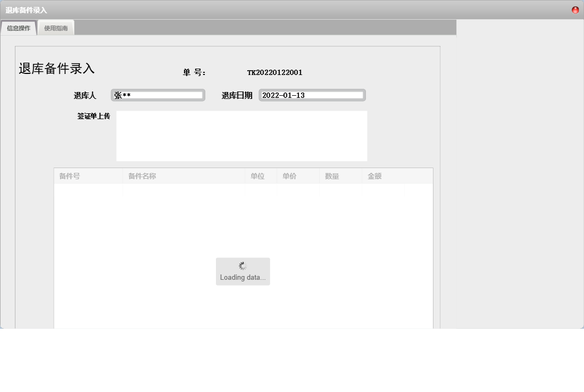Click the 备件名称 column header
584x392 pixels.
click(141, 176)
